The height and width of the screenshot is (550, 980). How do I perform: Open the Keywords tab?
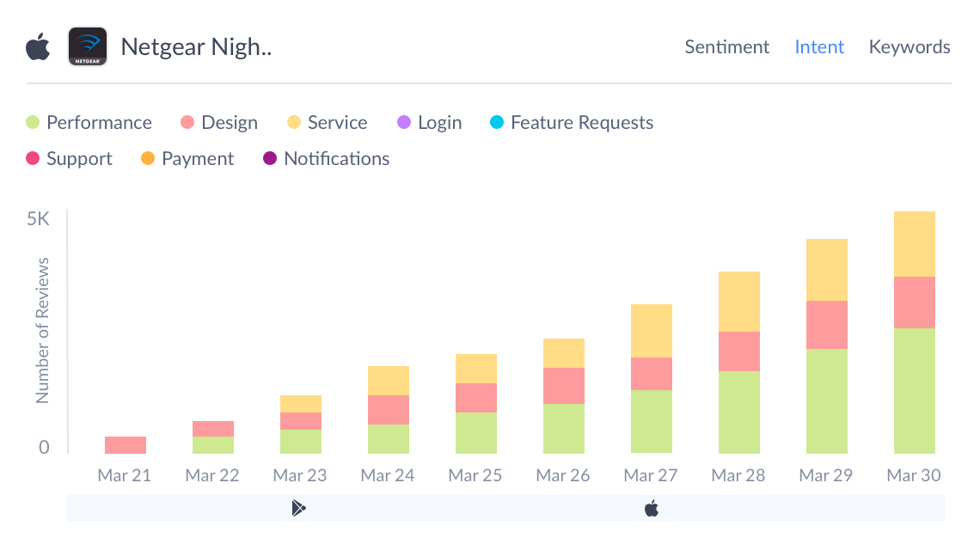pos(910,47)
